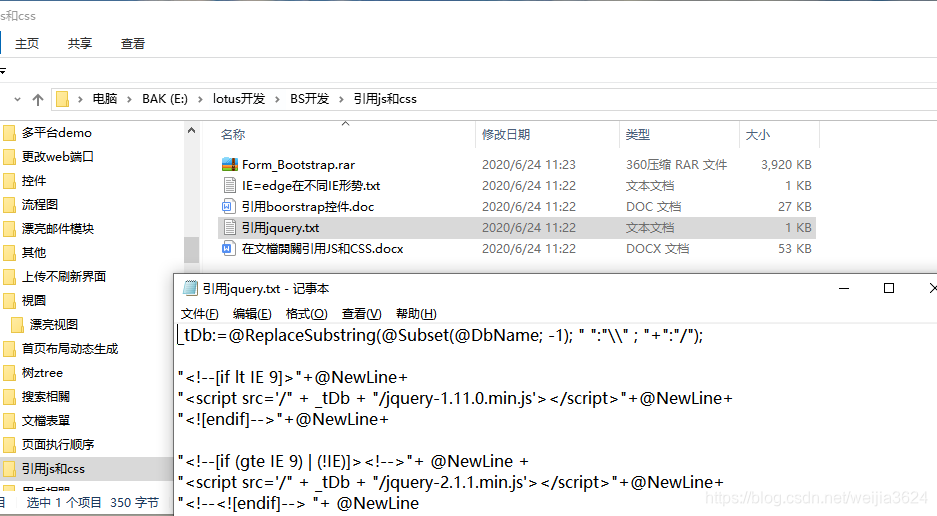Viewport: 937px width, 516px height.
Task: Expand the chevron after BS开发 in the breadcrumb
Action: click(341, 99)
